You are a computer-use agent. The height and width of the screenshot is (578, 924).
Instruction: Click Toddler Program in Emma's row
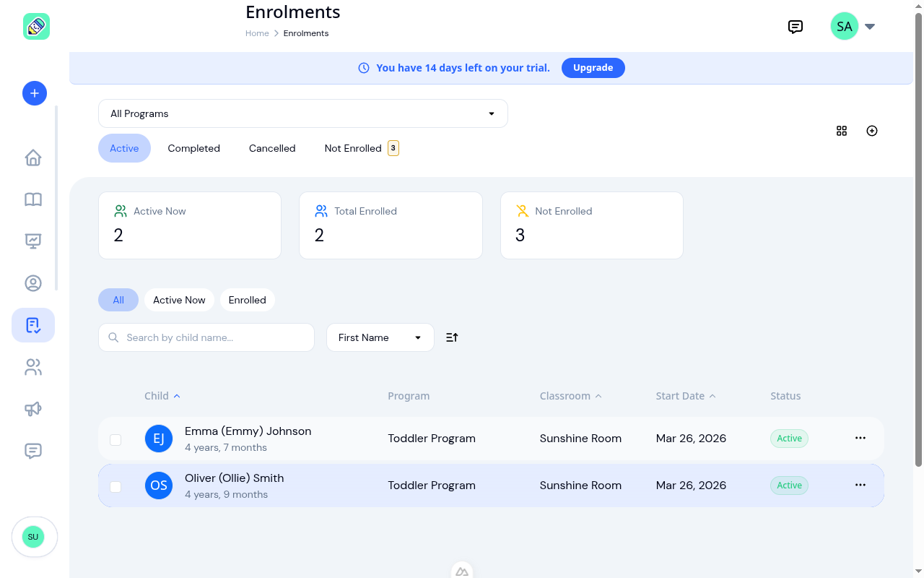[432, 439]
